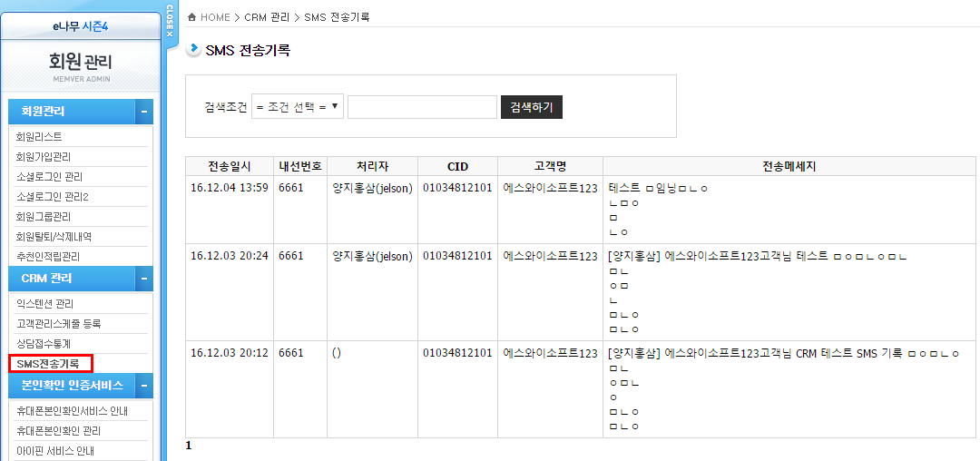
Task: Go to 소셜로그인 관리
Action: point(49,177)
